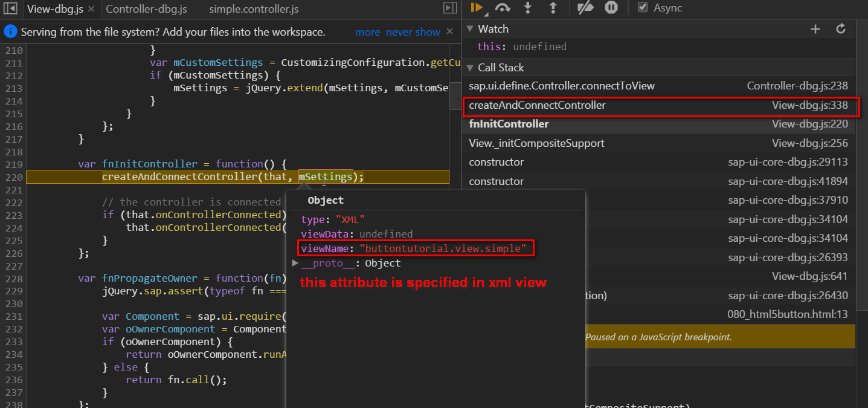Select constructor frame at sap-ui-core-dbg.js:29113
The height and width of the screenshot is (408, 868).
pyautogui.click(x=660, y=162)
